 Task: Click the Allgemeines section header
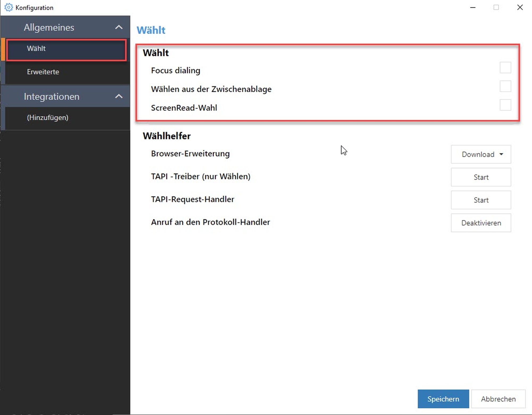pos(49,27)
